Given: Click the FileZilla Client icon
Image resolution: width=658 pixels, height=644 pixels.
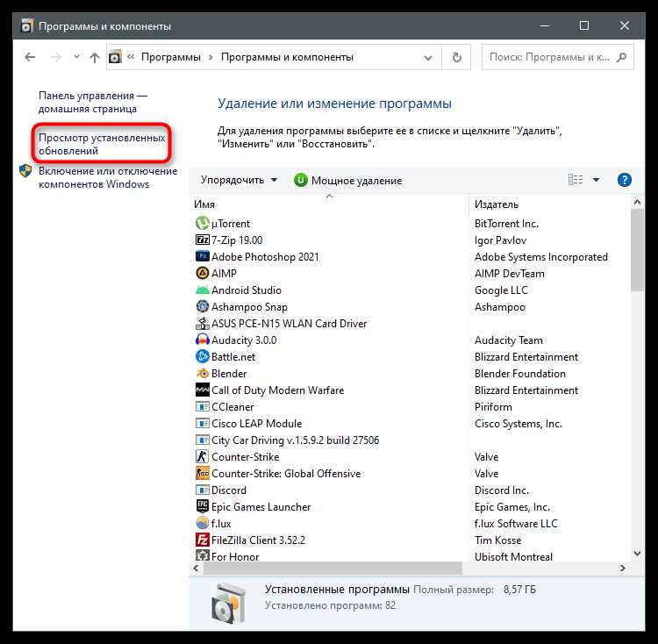Looking at the screenshot, I should coord(203,540).
